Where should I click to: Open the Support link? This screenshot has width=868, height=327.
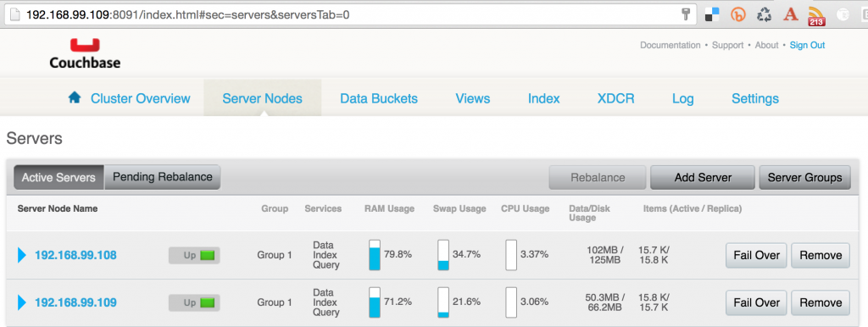click(727, 46)
